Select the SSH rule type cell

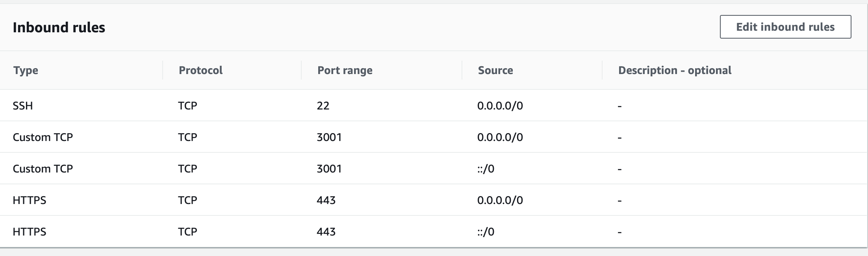23,106
